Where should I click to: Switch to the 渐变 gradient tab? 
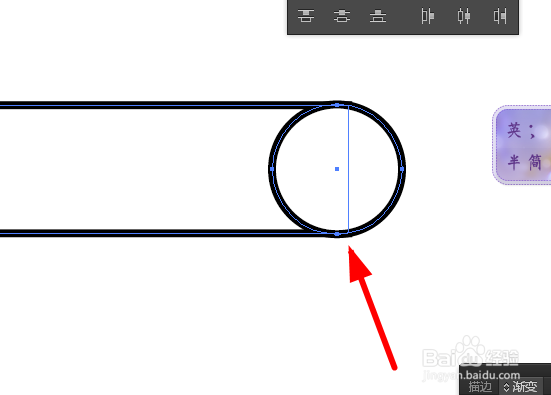[x=525, y=387]
